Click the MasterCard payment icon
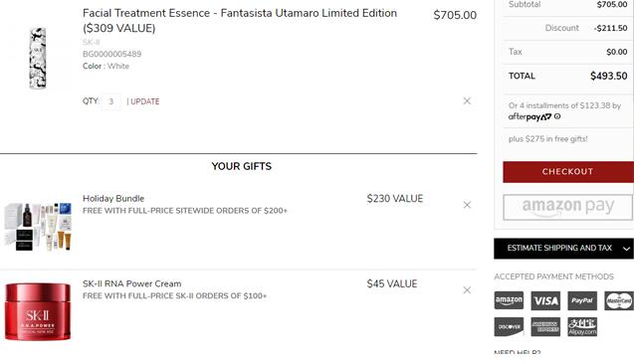Viewport: 634px width, 364px height. [619, 300]
